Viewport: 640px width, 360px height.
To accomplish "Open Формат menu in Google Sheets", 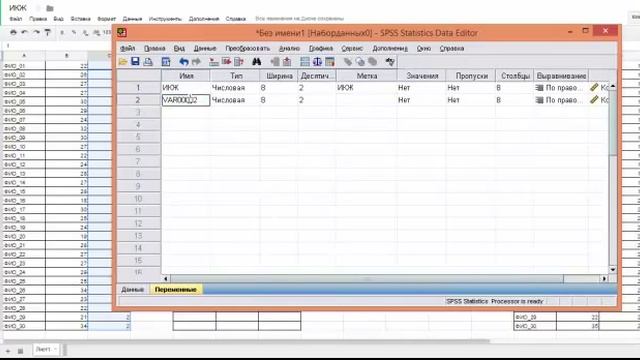I will (x=107, y=19).
